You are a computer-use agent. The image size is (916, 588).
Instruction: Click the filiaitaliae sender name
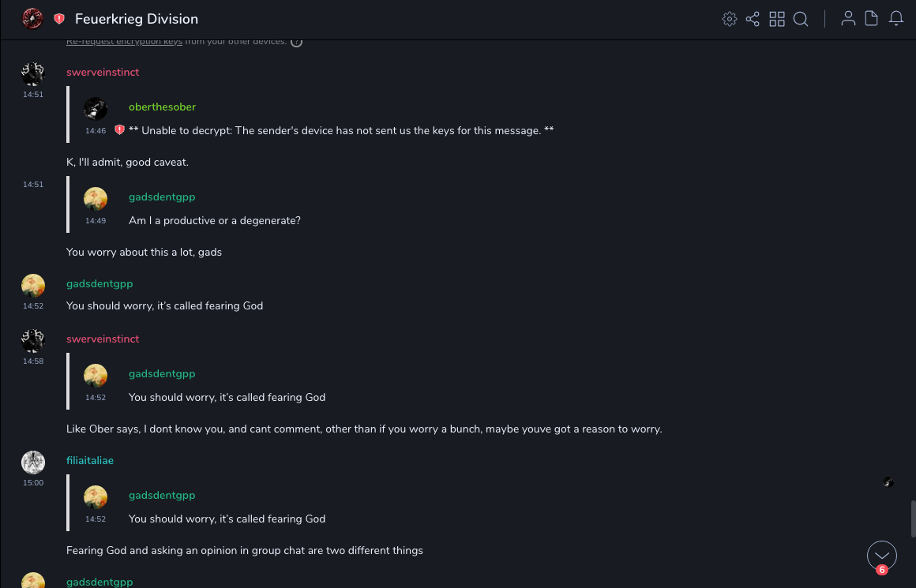(90, 460)
